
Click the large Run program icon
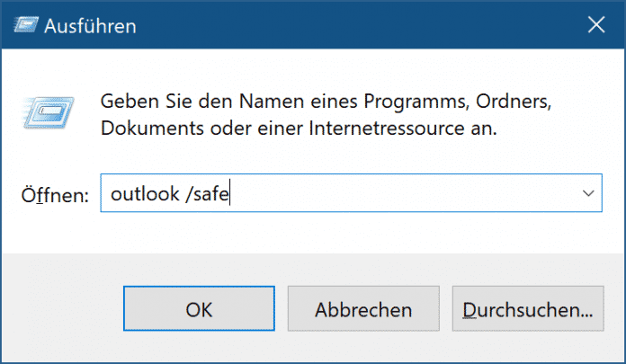[x=52, y=112]
